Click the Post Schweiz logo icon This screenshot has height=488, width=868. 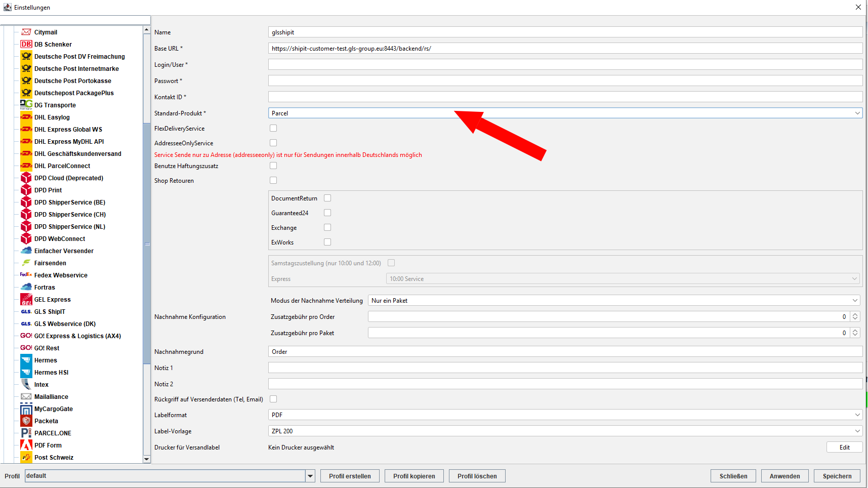[x=26, y=457]
